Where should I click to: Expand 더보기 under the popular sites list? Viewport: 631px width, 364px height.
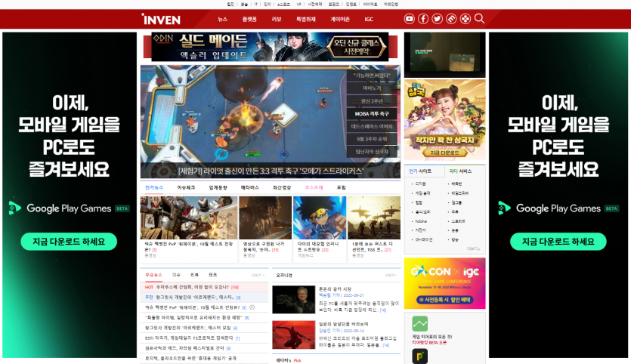[x=473, y=248]
